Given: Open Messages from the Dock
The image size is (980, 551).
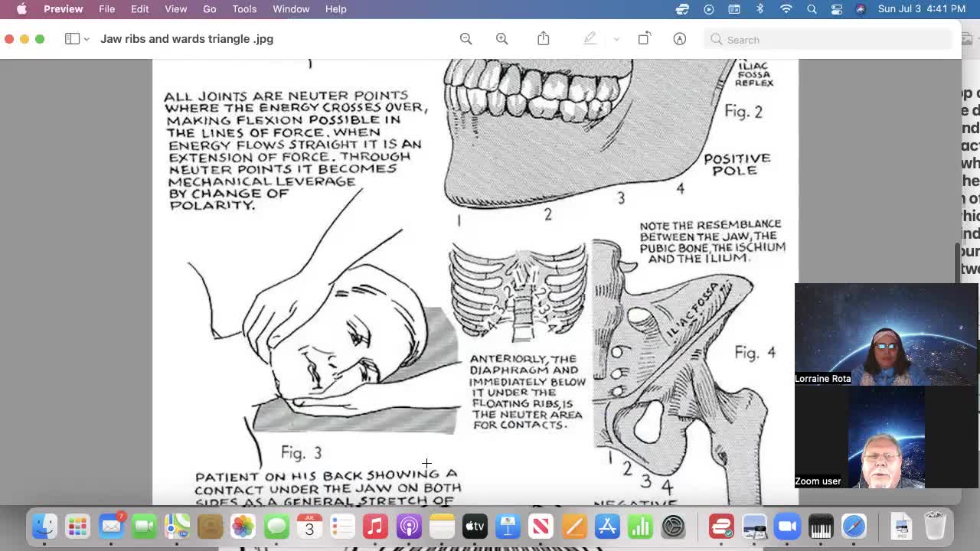Looking at the screenshot, I should pos(276,526).
